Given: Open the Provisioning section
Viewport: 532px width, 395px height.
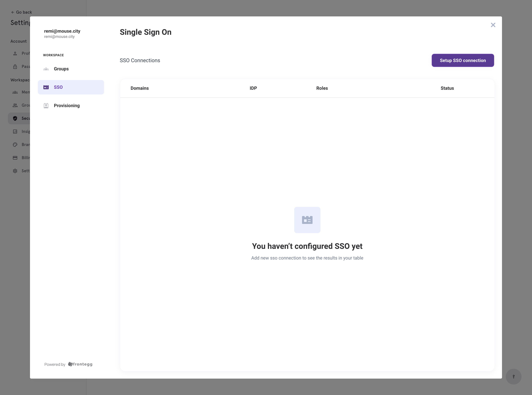Looking at the screenshot, I should [x=71, y=106].
